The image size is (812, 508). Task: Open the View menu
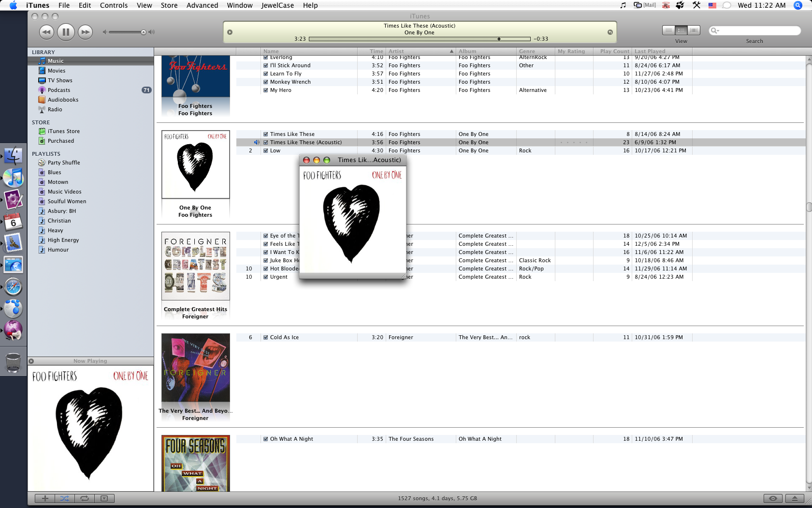point(144,5)
